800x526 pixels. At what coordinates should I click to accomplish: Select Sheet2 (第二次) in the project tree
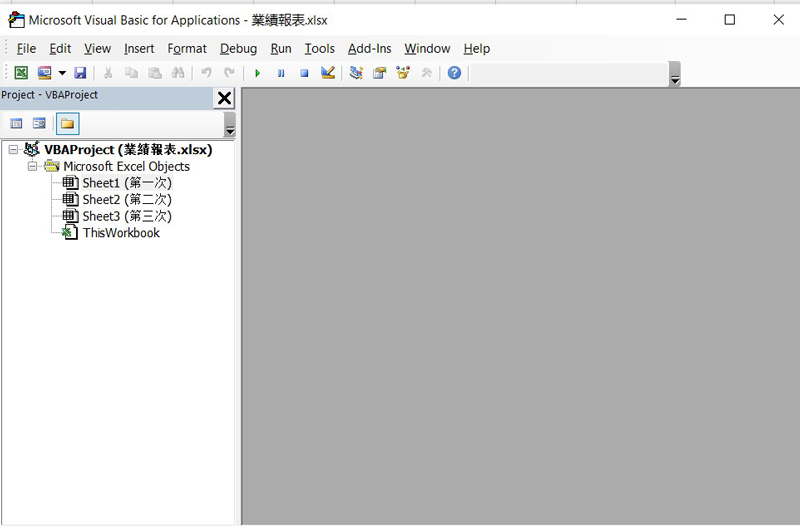(x=126, y=200)
